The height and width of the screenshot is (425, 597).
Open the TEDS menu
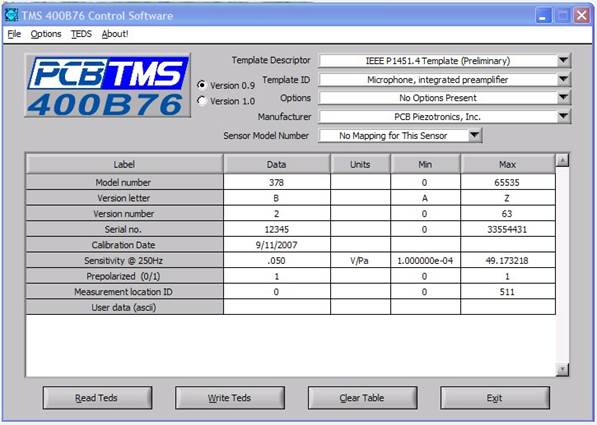pyautogui.click(x=81, y=34)
